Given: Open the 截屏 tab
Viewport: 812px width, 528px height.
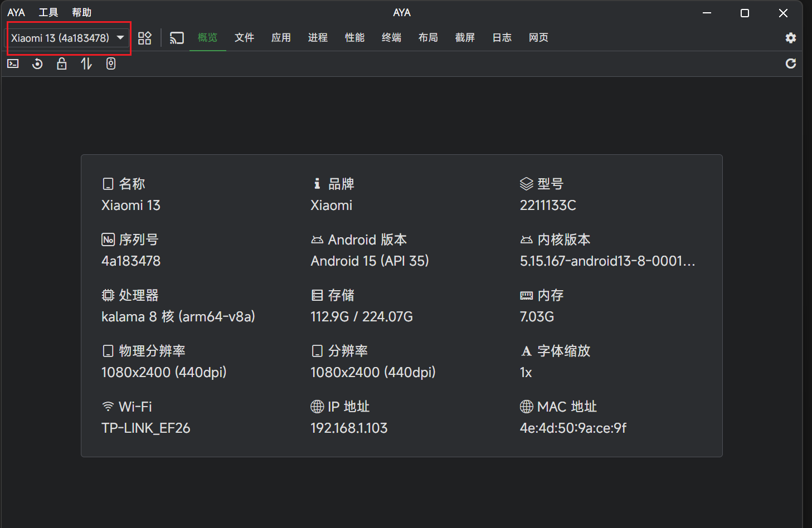Looking at the screenshot, I should [465, 37].
